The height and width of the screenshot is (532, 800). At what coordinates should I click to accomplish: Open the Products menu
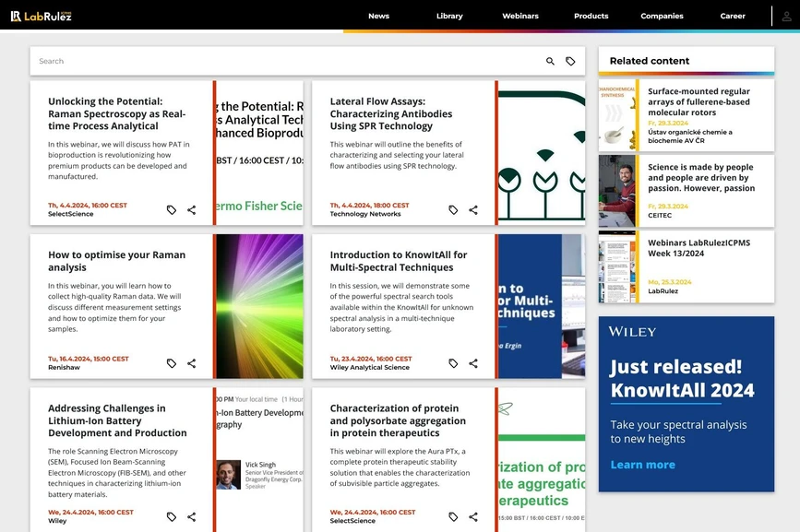591,16
